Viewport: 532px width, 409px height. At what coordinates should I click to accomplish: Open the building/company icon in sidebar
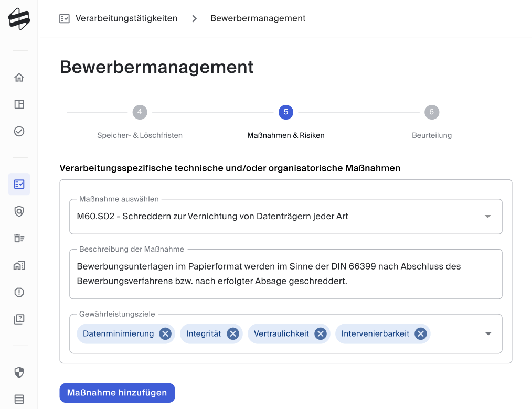[19, 265]
